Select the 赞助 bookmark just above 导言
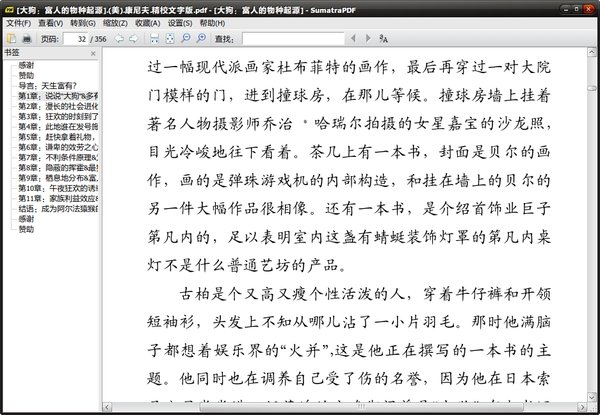 pos(26,75)
